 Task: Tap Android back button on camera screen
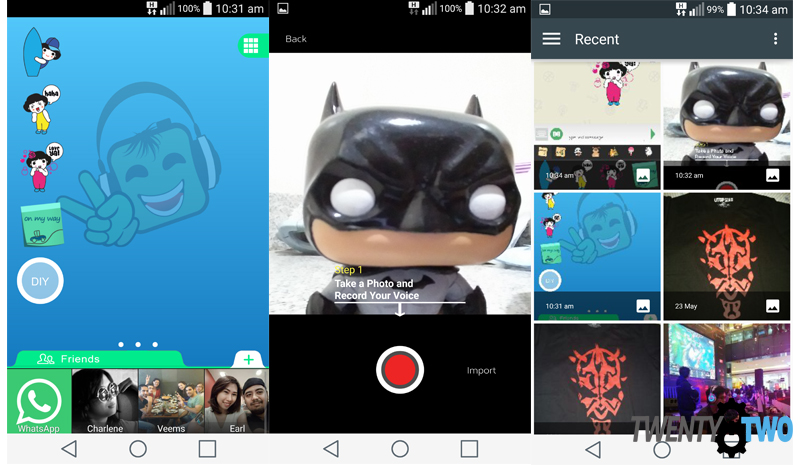click(331, 449)
